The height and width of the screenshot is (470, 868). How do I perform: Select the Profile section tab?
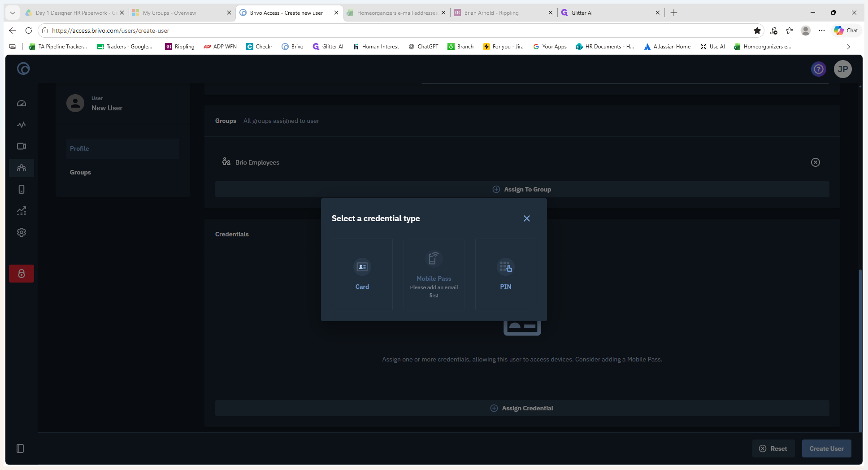click(123, 148)
